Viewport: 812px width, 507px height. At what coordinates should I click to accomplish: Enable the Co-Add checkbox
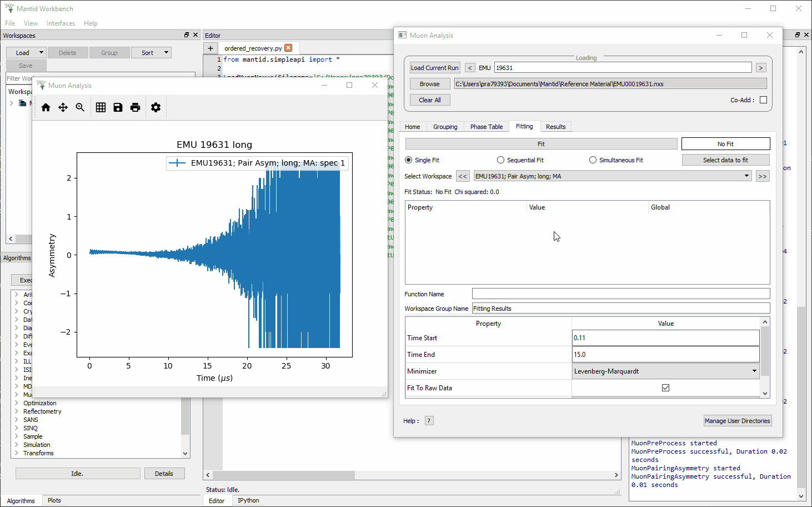coord(763,100)
